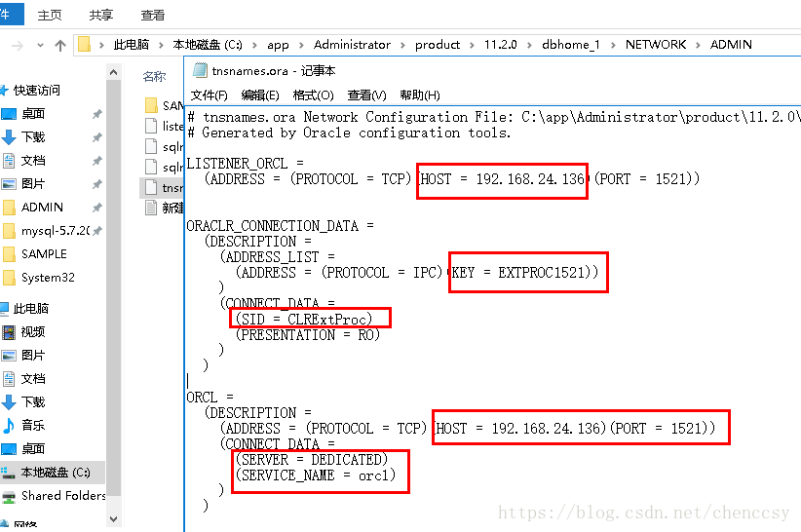
Task: Click the sidebar scrollbar down arrow
Action: pyautogui.click(x=113, y=519)
